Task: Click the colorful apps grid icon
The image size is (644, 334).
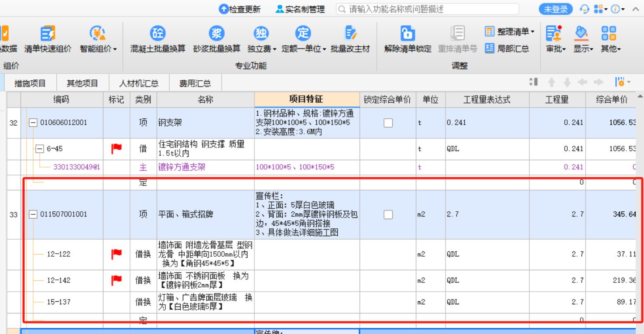Action: pyautogui.click(x=598, y=9)
